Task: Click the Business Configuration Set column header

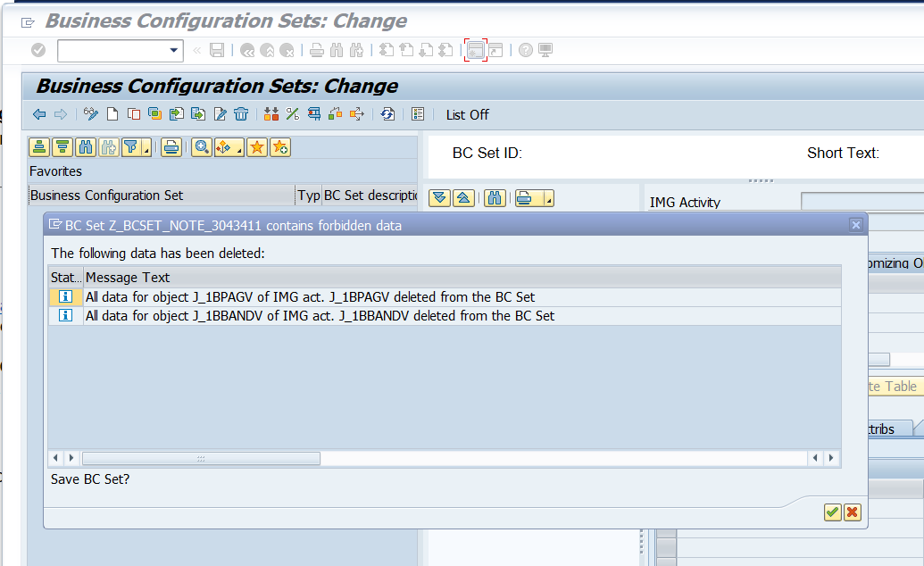Action: tap(162, 196)
